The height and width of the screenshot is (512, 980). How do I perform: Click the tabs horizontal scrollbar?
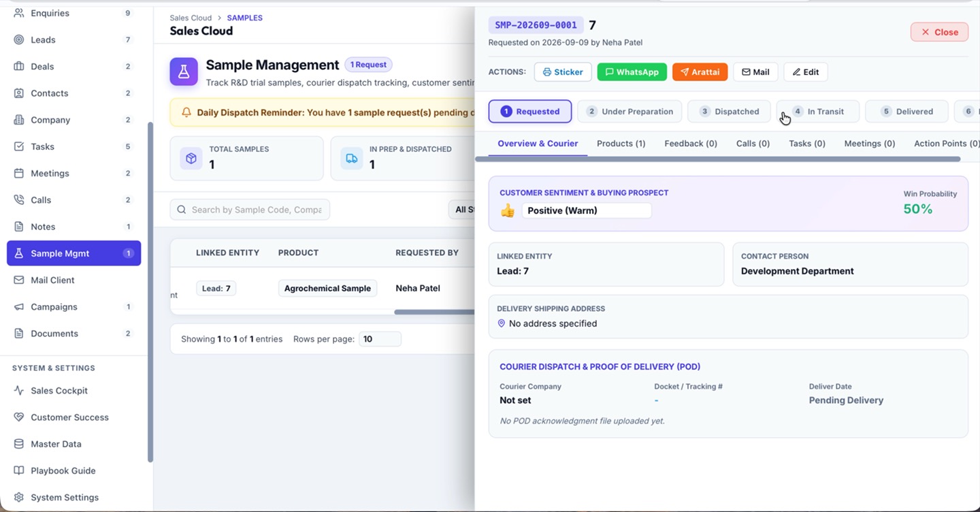718,159
